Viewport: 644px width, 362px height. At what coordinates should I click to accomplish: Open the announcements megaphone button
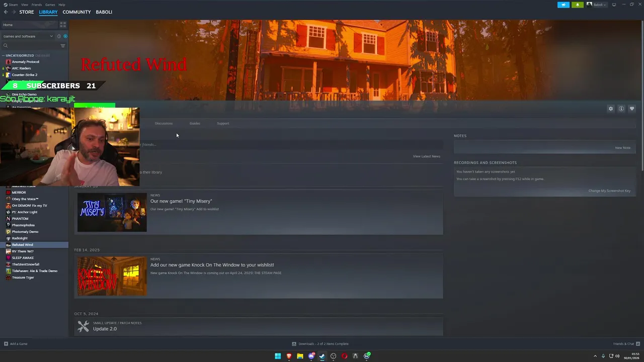(563, 5)
